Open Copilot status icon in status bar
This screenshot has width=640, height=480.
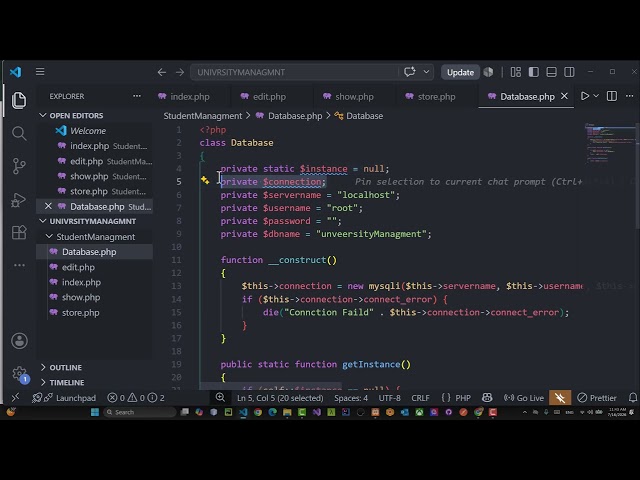(487, 398)
